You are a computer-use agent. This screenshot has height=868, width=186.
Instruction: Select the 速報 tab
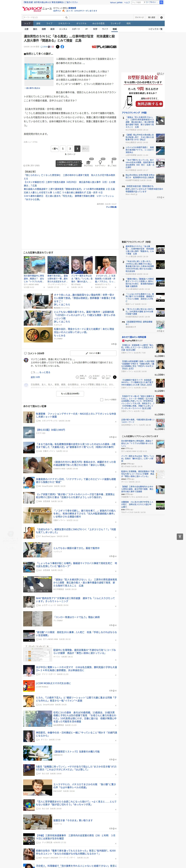click(38, 24)
